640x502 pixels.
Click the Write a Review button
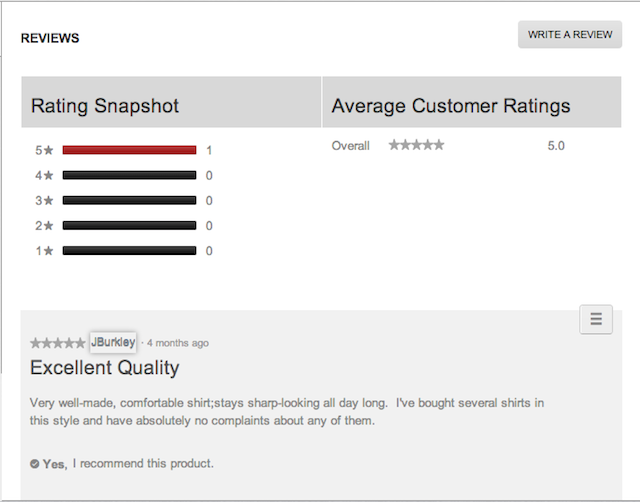(x=570, y=34)
